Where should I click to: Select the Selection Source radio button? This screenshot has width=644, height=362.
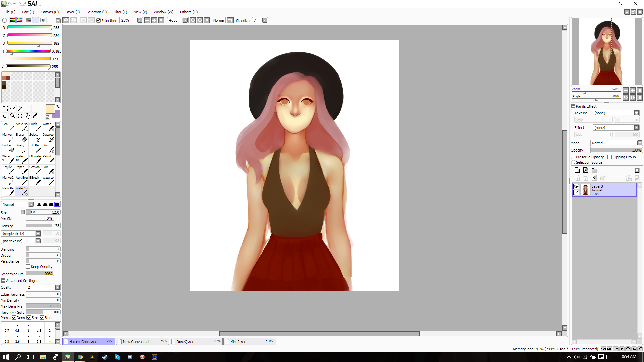click(573, 162)
